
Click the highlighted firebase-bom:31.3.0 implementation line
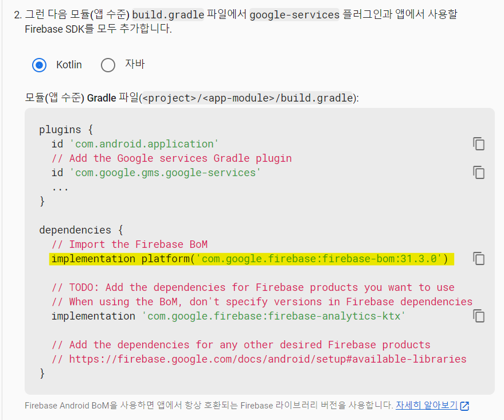click(x=251, y=259)
